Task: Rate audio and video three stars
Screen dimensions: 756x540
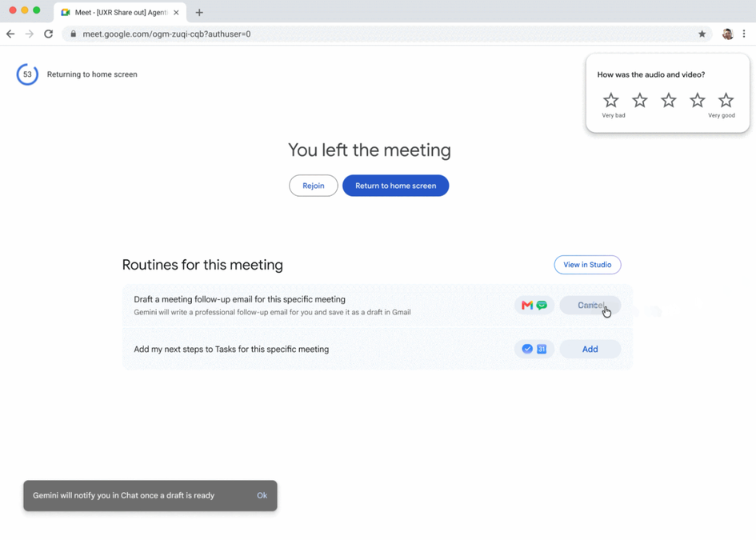Action: point(668,100)
